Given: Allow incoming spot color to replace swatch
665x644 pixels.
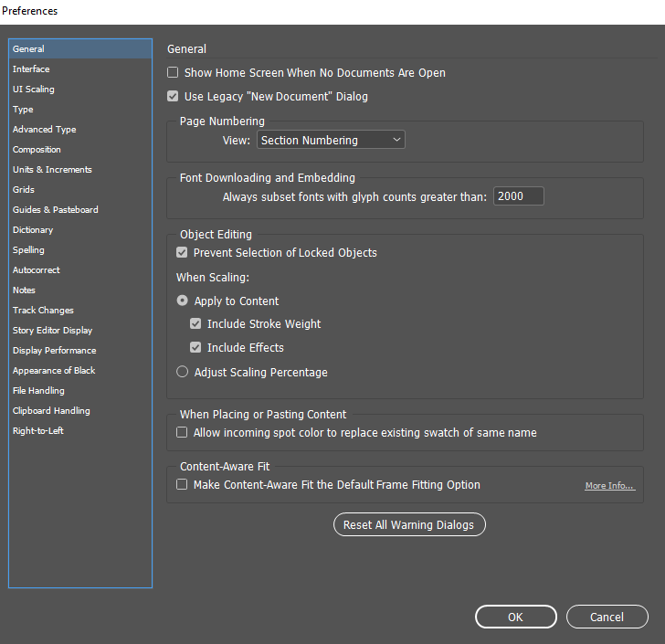Looking at the screenshot, I should (182, 432).
